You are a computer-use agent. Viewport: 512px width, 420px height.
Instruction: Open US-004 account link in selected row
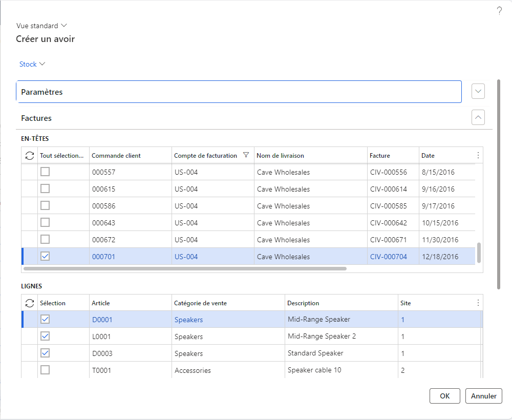pos(186,257)
